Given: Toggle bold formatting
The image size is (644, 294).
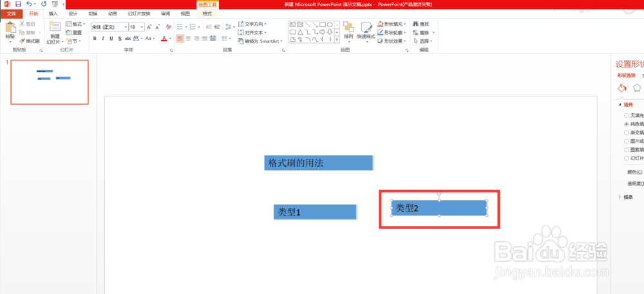Looking at the screenshot, I should (x=95, y=39).
